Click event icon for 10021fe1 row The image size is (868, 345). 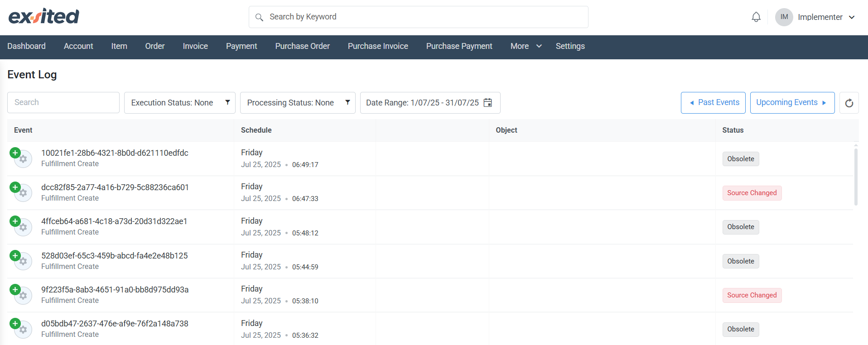20,157
